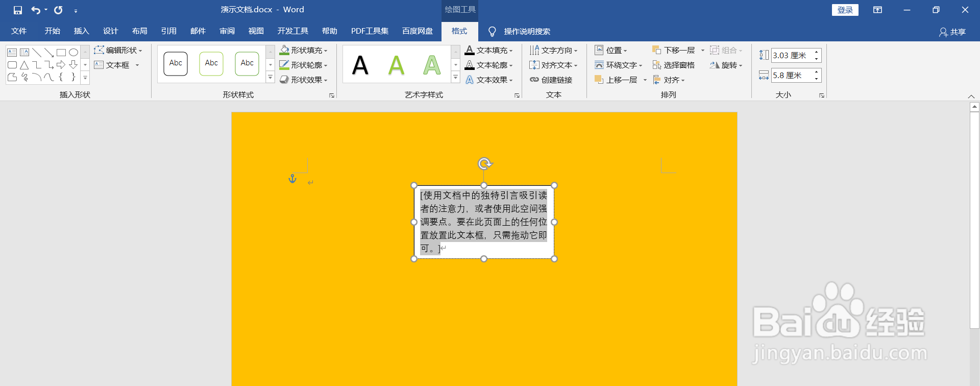Open 选择窗格 selection pane
The image size is (980, 386).
coord(673,65)
